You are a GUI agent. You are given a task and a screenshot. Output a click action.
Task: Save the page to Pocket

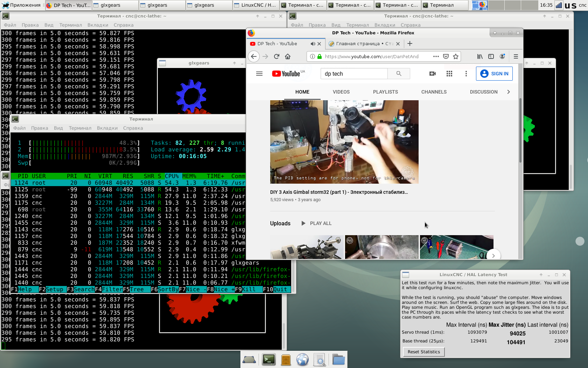point(446,56)
